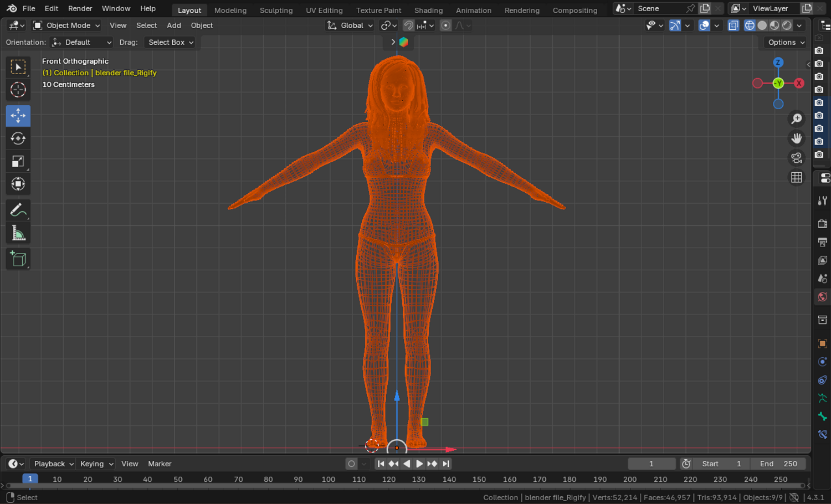
Task: Open the Physics properties tab
Action: (x=823, y=362)
